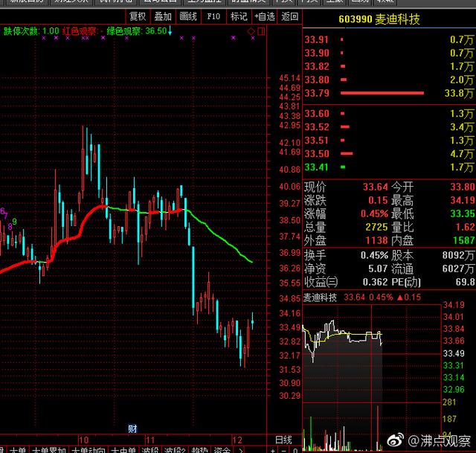The height and width of the screenshot is (453, 476).
Task: Click the 标记 mark button
Action: [x=239, y=16]
